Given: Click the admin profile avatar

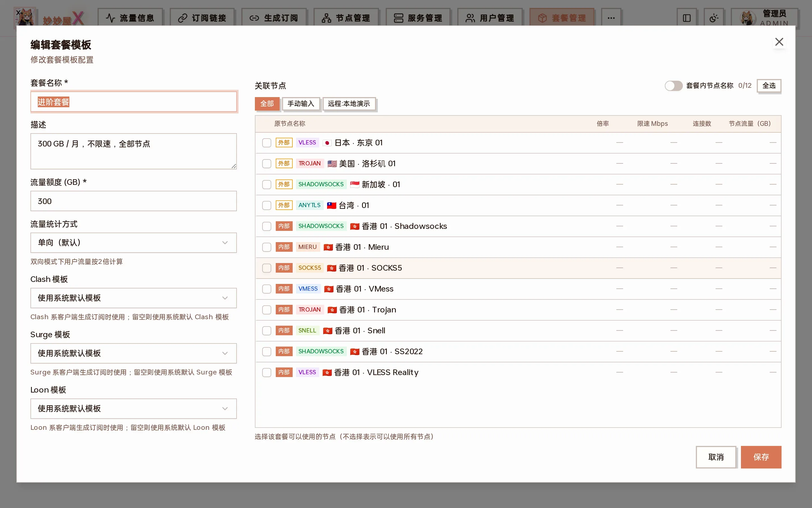Looking at the screenshot, I should click(748, 18).
